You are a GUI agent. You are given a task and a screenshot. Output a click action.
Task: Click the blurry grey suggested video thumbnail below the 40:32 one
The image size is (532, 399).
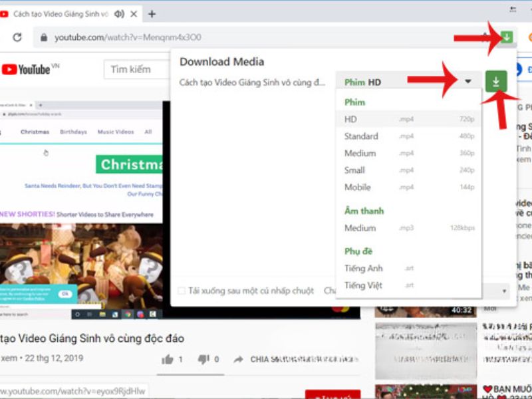pyautogui.click(x=426, y=351)
